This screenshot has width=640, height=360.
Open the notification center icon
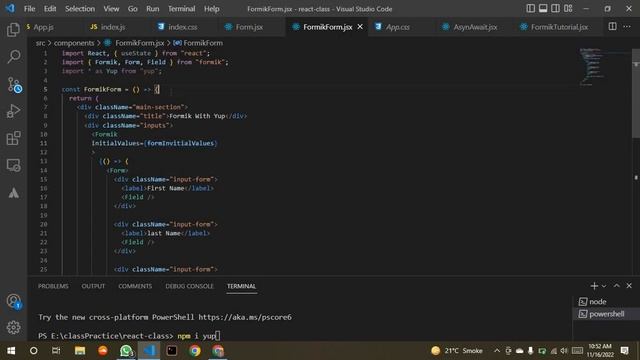tap(624, 351)
